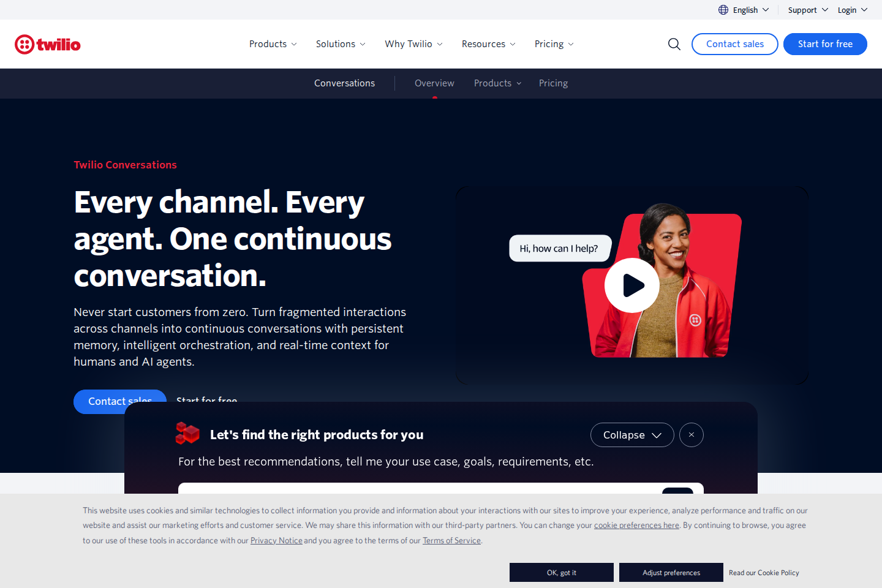Open the cookie preferences here link
The image size is (882, 588).
pyautogui.click(x=636, y=526)
